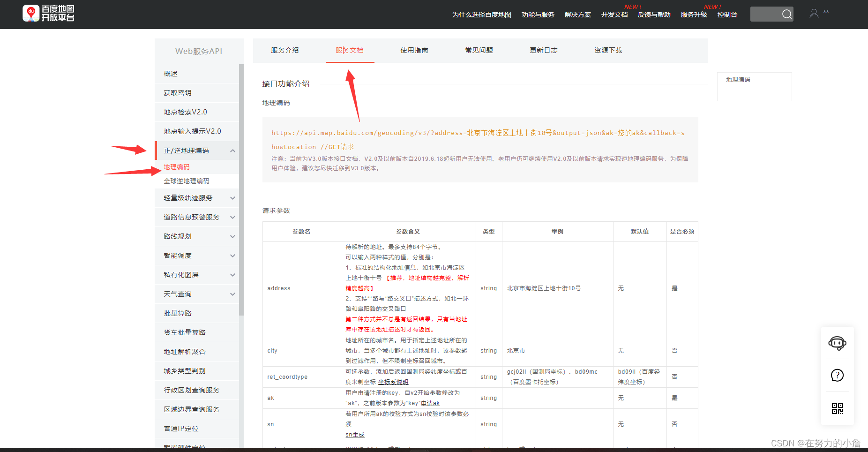Viewport: 868px width, 452px height.
Task: Switch to 服务介绍 tab
Action: (x=284, y=50)
